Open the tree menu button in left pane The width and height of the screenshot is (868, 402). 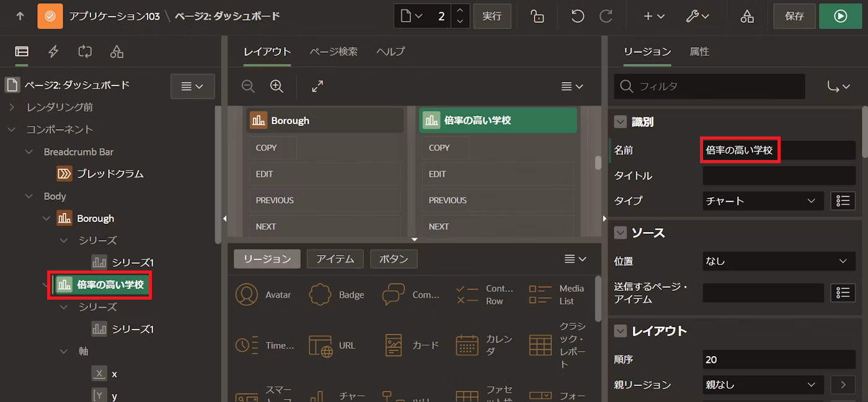coord(193,86)
